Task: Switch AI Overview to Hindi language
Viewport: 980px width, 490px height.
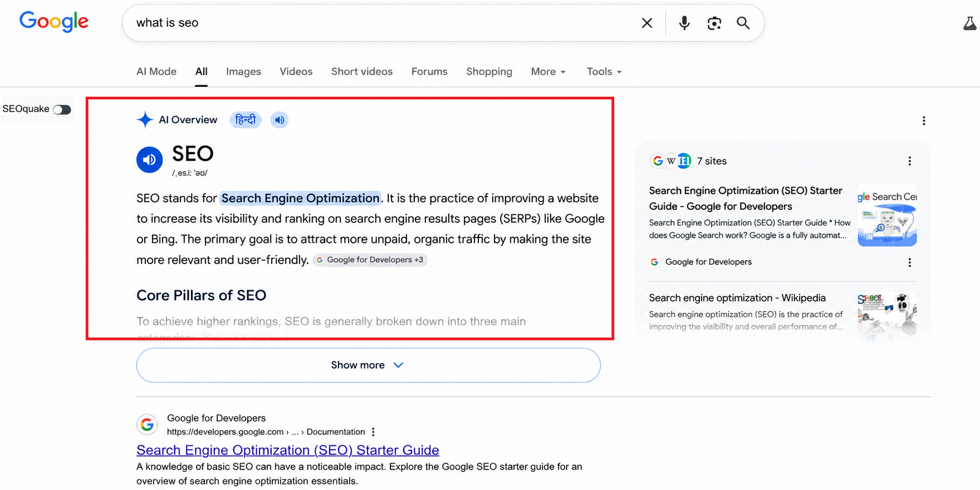Action: click(x=245, y=119)
